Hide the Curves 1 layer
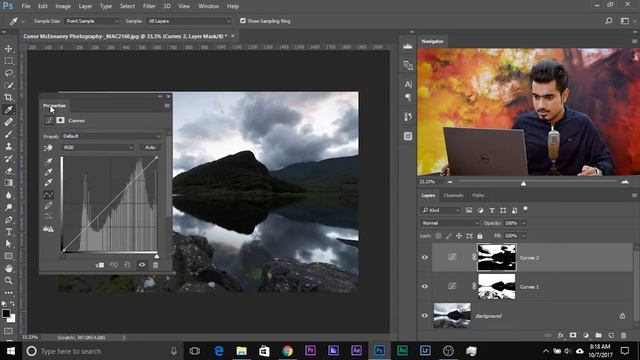 pyautogui.click(x=424, y=287)
